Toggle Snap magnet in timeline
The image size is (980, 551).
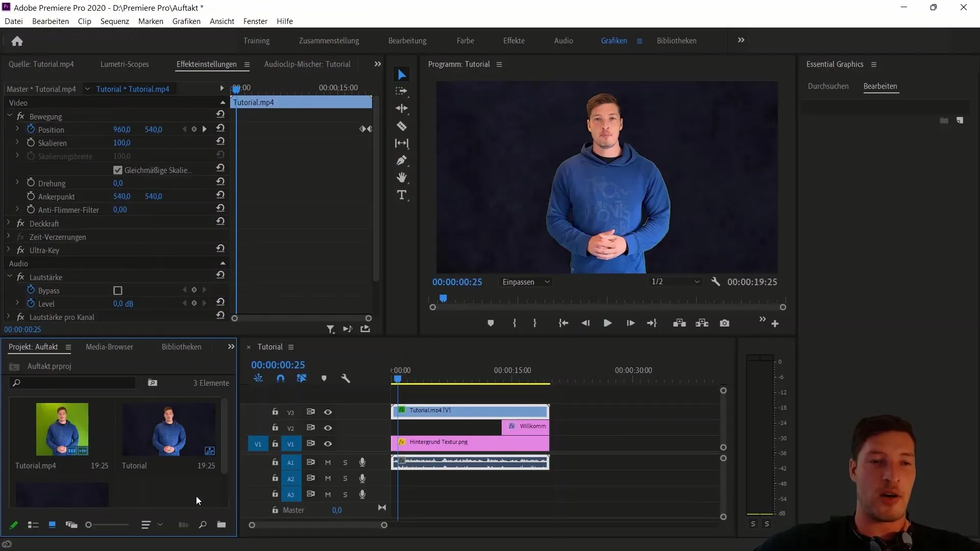(280, 379)
